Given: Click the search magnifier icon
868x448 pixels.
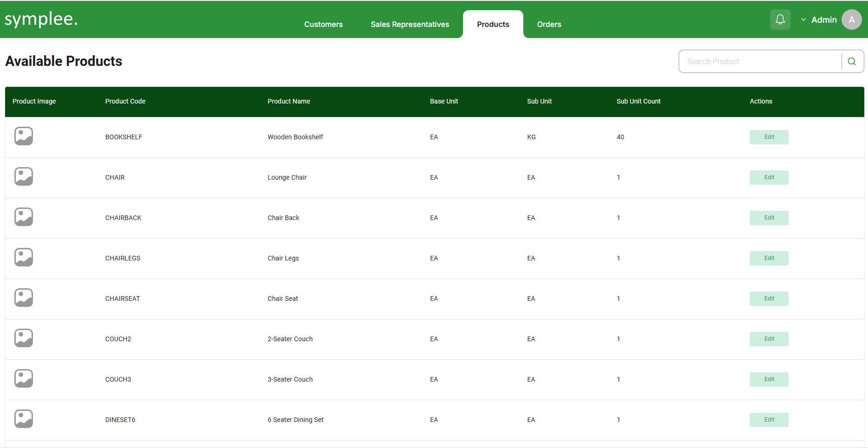Looking at the screenshot, I should pyautogui.click(x=852, y=61).
